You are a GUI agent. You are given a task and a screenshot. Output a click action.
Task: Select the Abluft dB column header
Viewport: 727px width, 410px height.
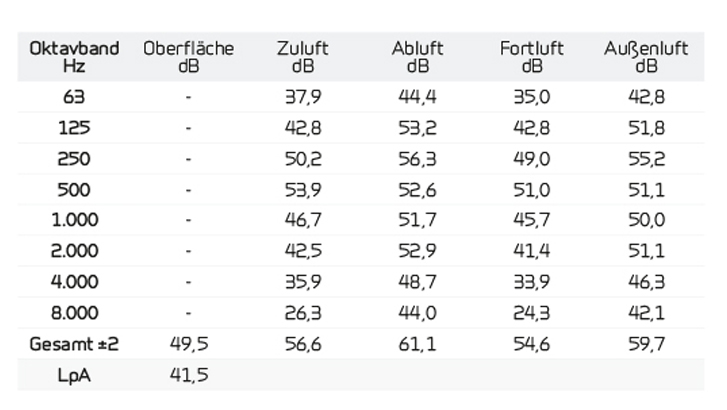417,57
